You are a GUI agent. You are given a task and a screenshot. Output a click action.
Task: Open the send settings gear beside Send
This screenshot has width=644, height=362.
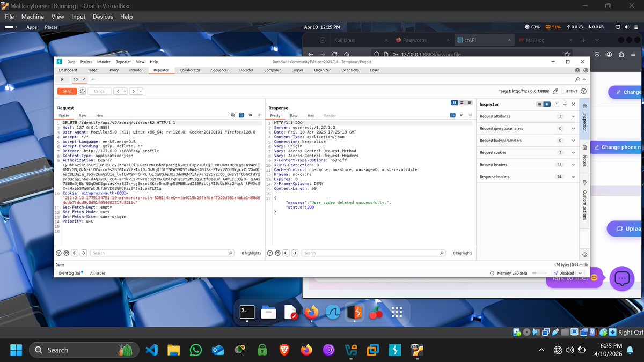click(83, 91)
